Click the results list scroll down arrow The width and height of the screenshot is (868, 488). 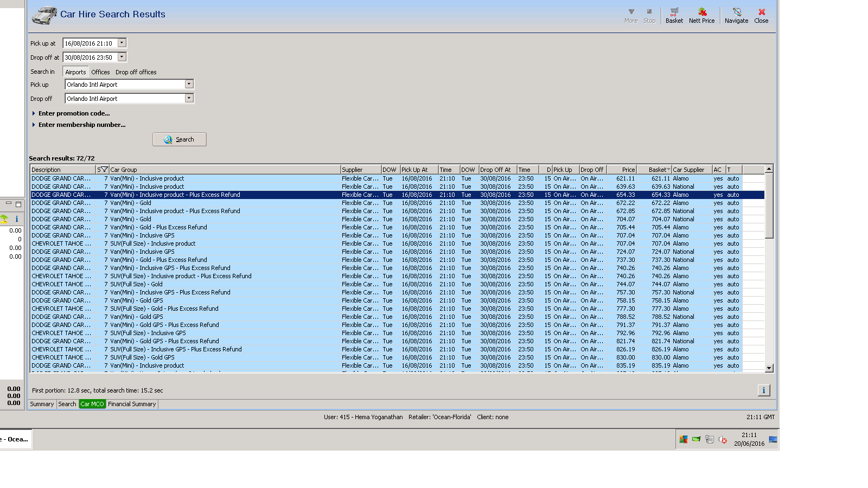tap(769, 368)
